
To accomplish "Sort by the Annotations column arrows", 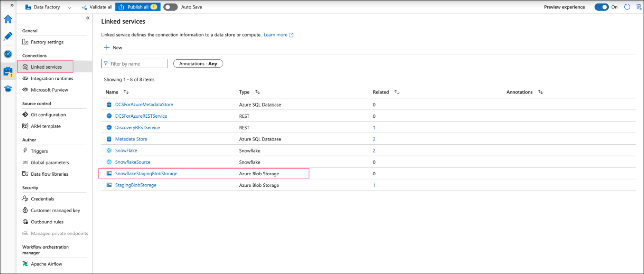I will [540, 92].
